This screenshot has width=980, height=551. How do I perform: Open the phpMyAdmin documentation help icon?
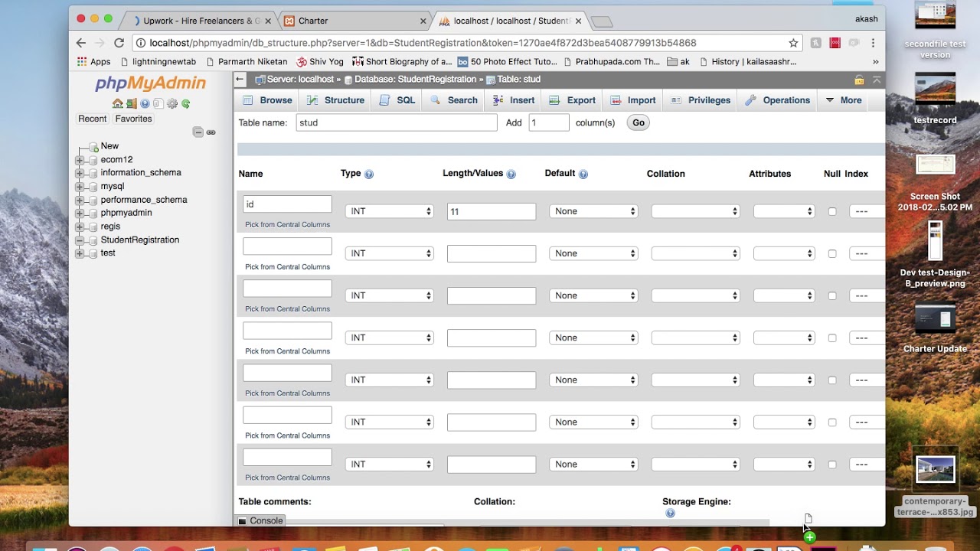pyautogui.click(x=145, y=103)
